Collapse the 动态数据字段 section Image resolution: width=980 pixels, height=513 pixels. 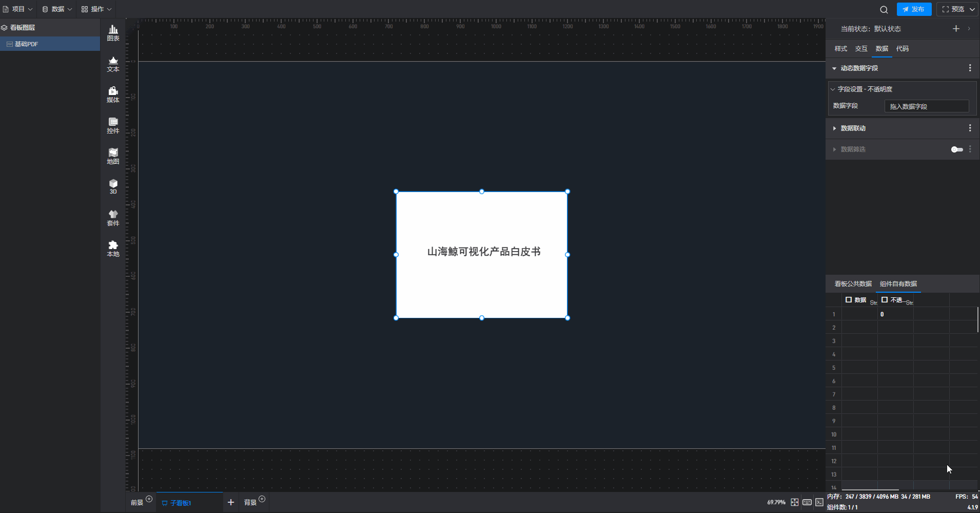[834, 68]
